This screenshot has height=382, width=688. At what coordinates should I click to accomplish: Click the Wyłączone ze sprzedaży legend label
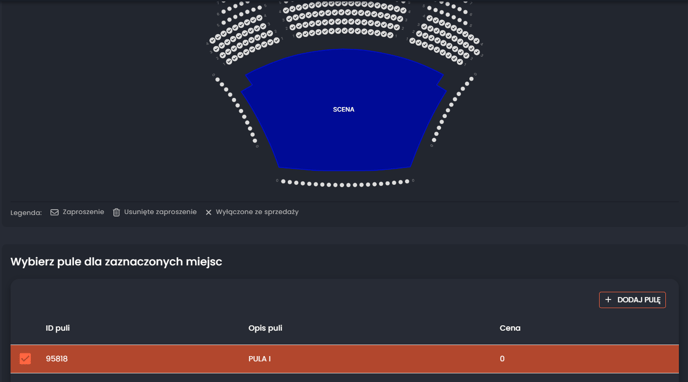point(257,212)
